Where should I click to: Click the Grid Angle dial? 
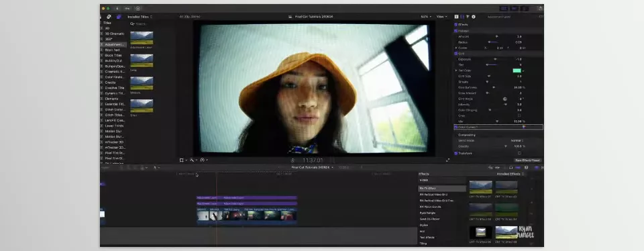click(504, 99)
